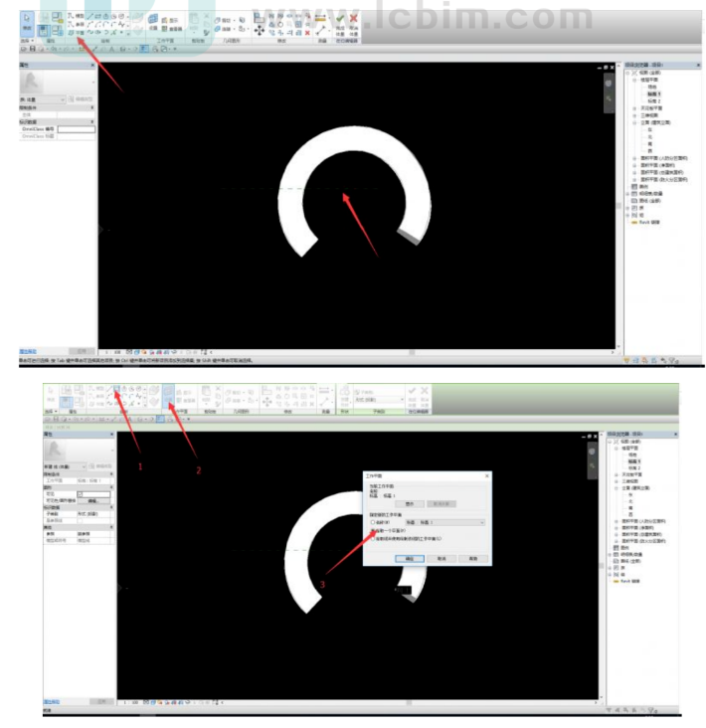This screenshot has height=728, width=706.
Task: Select the Name (名称) radio button in dialog
Action: 373,522
